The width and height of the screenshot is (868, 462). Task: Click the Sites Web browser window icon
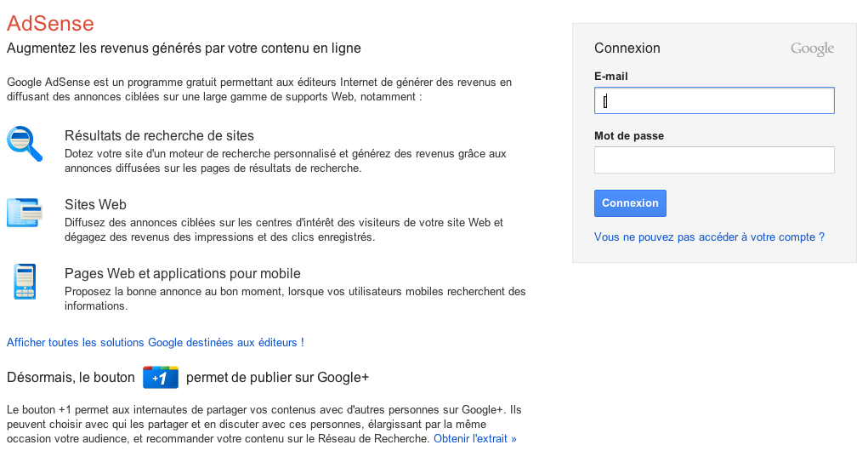tap(25, 212)
